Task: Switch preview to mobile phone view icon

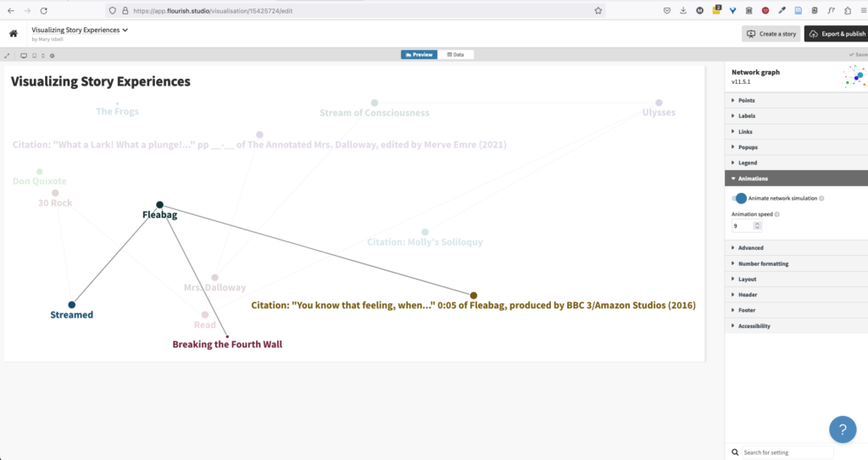Action: pyautogui.click(x=42, y=55)
